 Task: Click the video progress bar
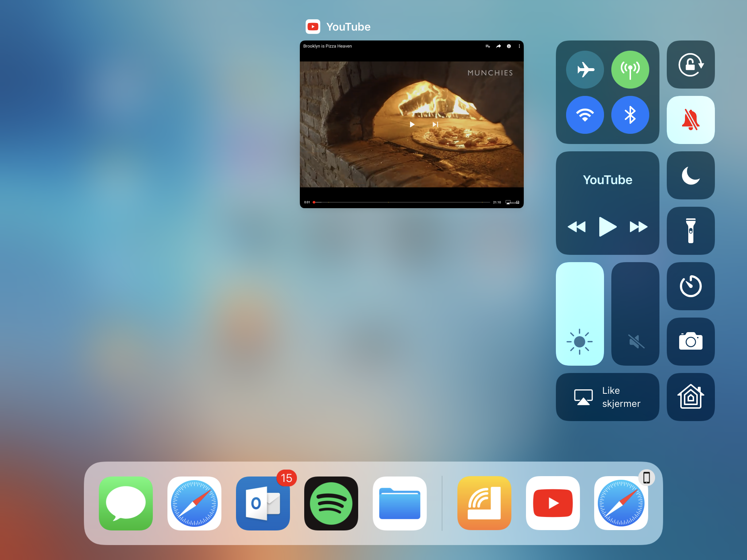point(402,202)
